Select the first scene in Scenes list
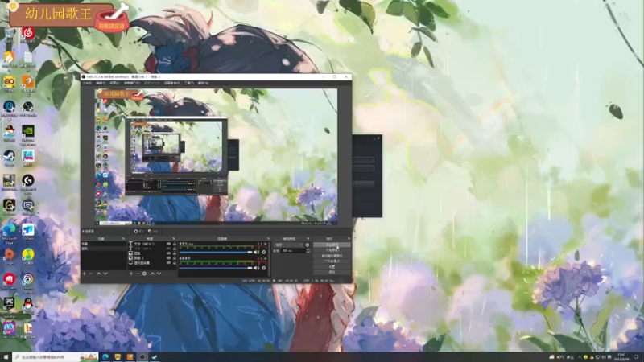The width and height of the screenshot is (644, 362). click(104, 244)
